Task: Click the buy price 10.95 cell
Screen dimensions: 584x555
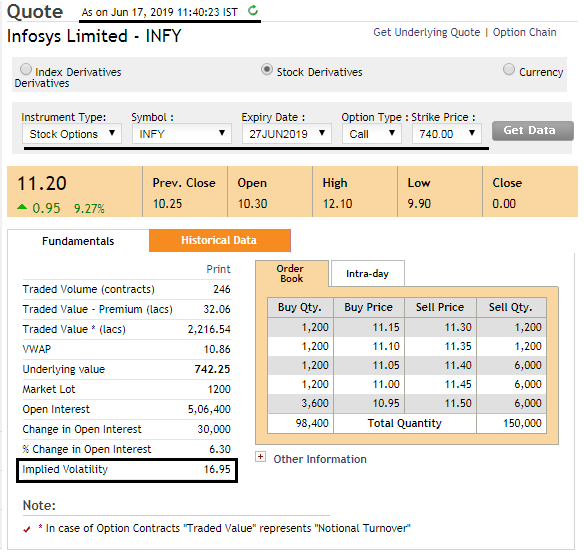Action: 369,403
